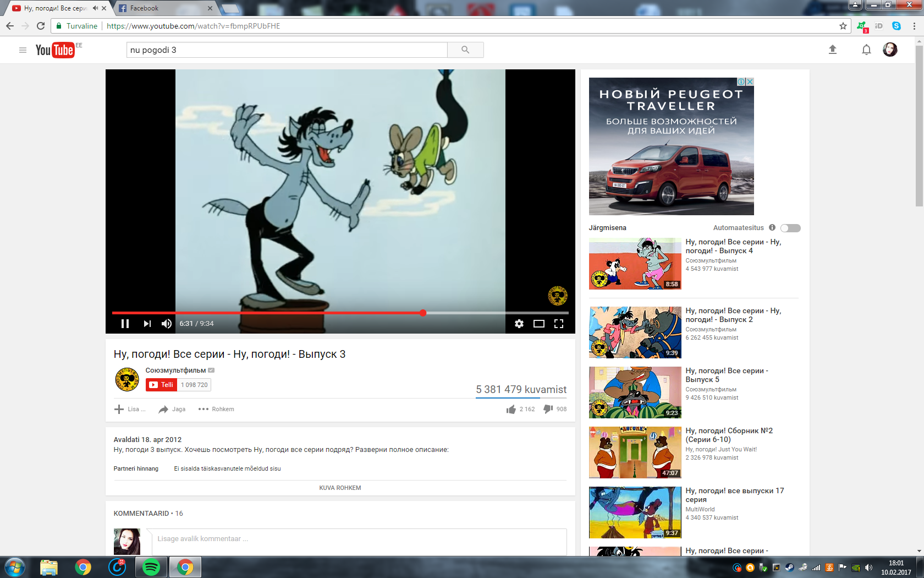
Task: Close the Facebook tab
Action: click(210, 8)
